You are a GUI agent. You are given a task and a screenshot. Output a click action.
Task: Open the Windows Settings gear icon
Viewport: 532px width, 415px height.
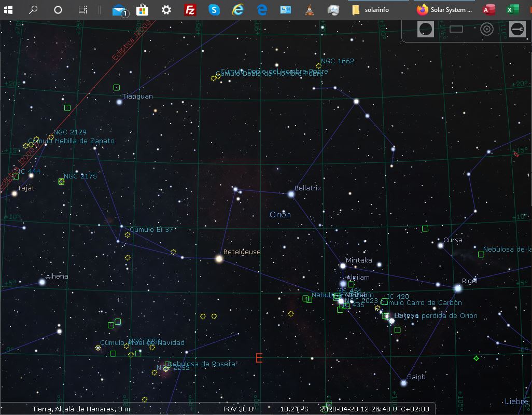166,10
